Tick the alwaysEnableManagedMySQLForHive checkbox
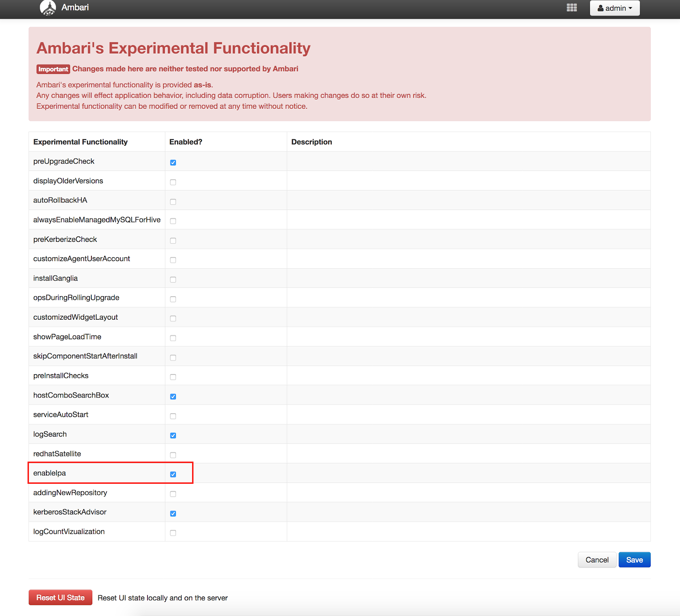The image size is (680, 616). point(173,221)
